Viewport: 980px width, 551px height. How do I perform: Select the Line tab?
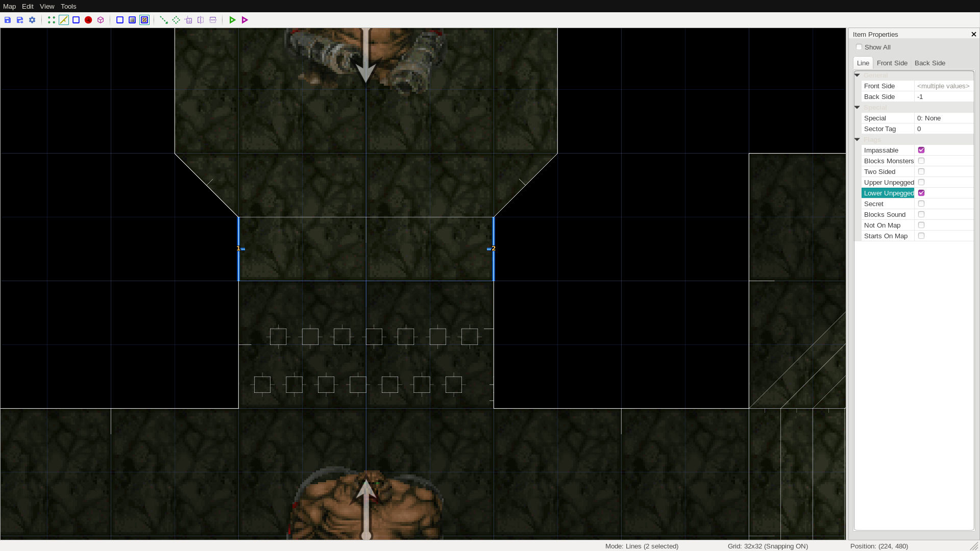863,63
